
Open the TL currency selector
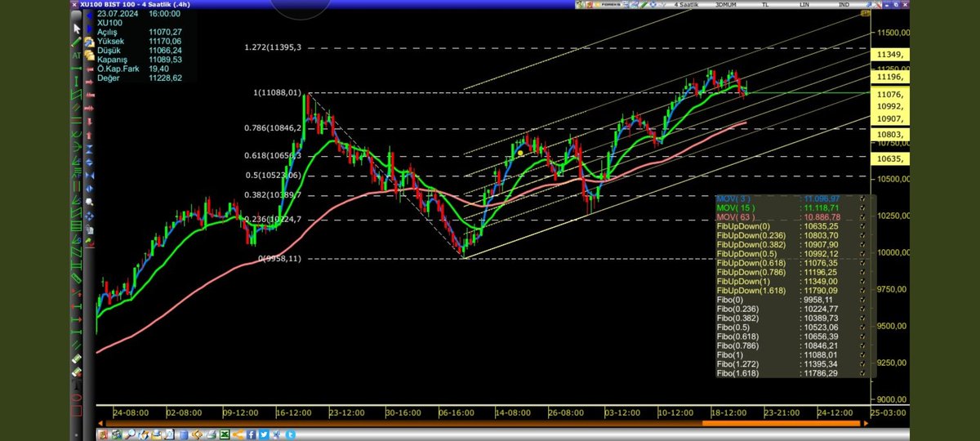[x=765, y=5]
